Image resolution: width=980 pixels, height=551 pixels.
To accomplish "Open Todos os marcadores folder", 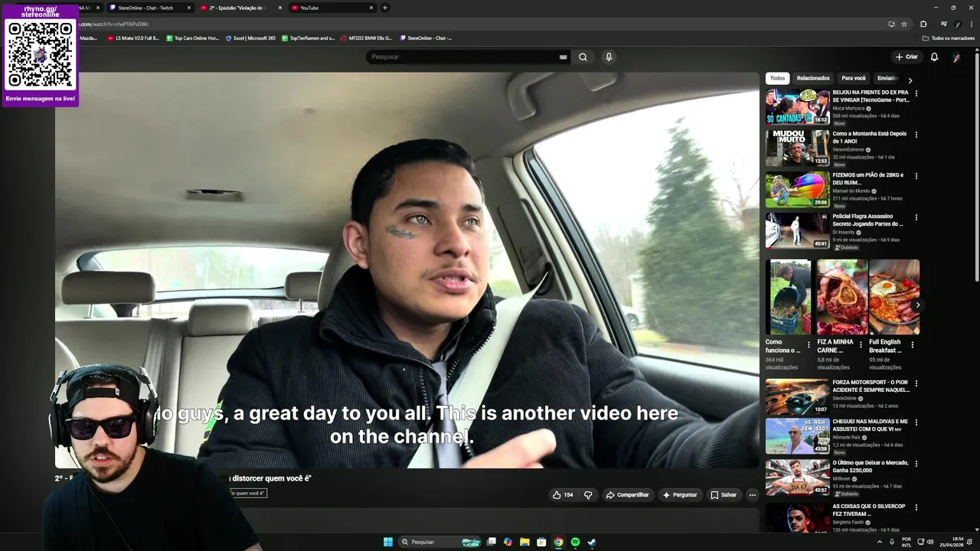I will click(x=948, y=37).
